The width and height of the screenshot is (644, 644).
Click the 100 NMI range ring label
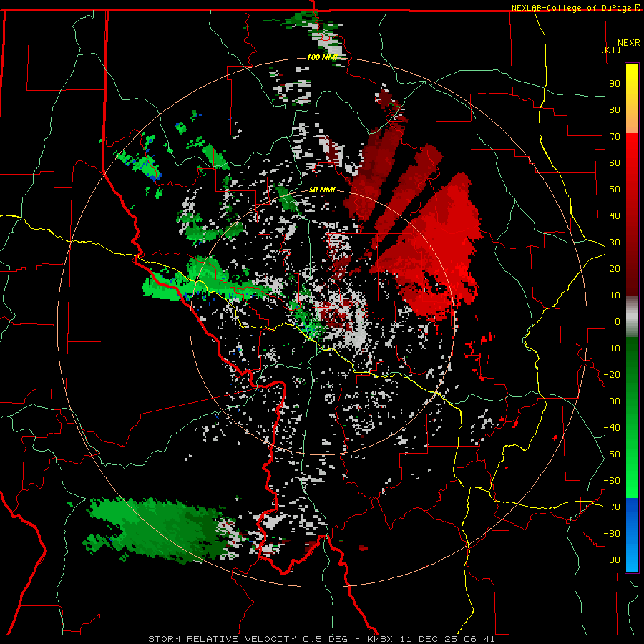pos(321,57)
